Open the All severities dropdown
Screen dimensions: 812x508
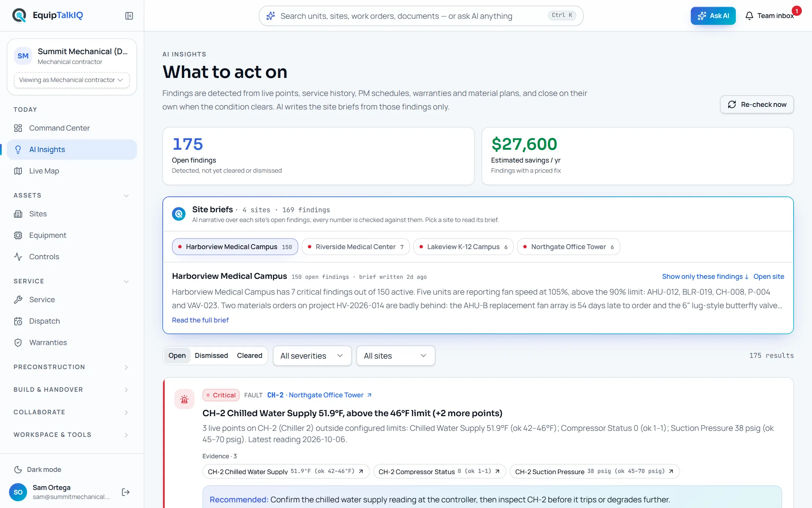point(312,356)
